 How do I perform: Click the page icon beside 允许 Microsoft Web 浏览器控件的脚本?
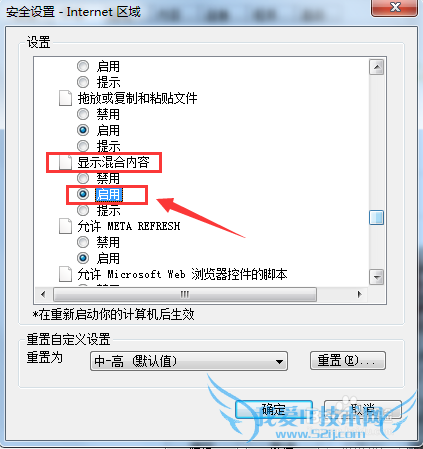click(x=65, y=274)
